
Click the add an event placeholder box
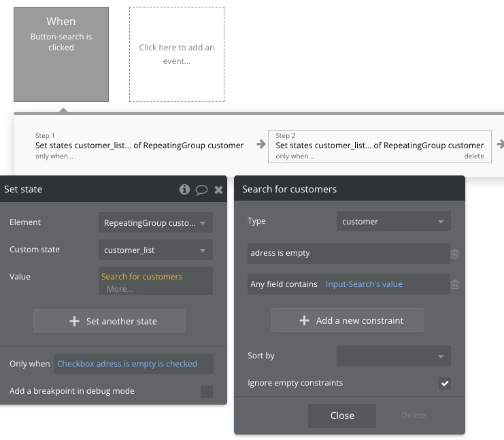pyautogui.click(x=177, y=54)
